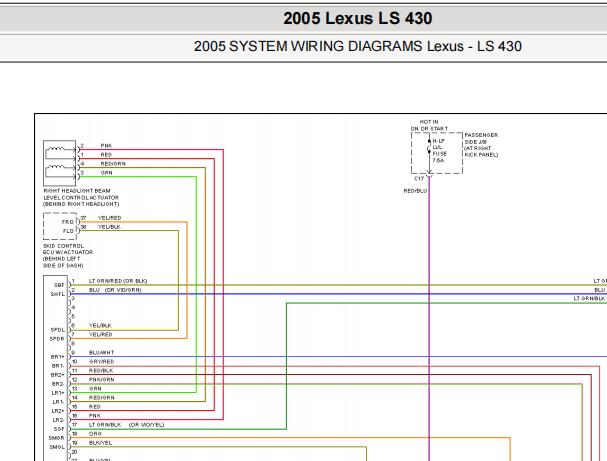Click the BR2- terminal label
Screen dimensions: 607x461
pyautogui.click(x=58, y=384)
